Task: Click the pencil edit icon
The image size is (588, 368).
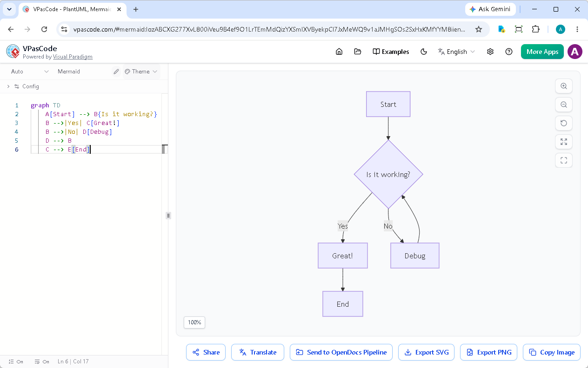Action: (x=116, y=72)
